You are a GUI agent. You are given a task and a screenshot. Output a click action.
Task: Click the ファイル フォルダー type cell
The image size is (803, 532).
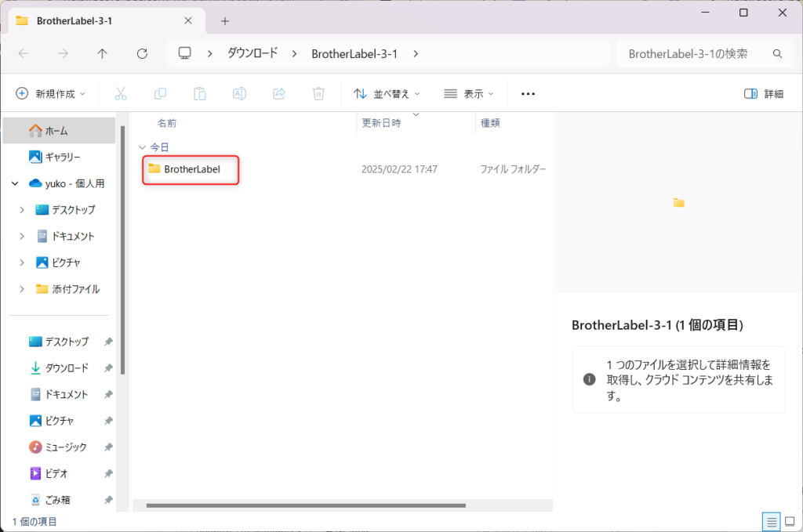(513, 169)
